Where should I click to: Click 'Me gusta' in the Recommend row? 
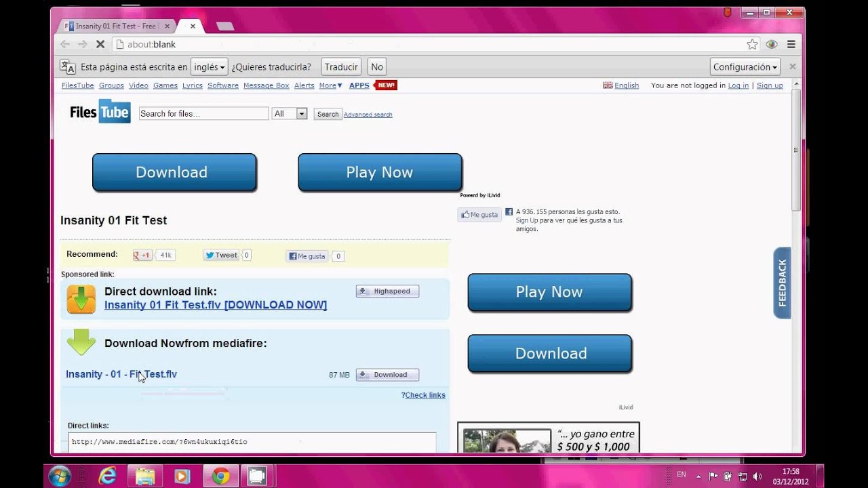(307, 256)
